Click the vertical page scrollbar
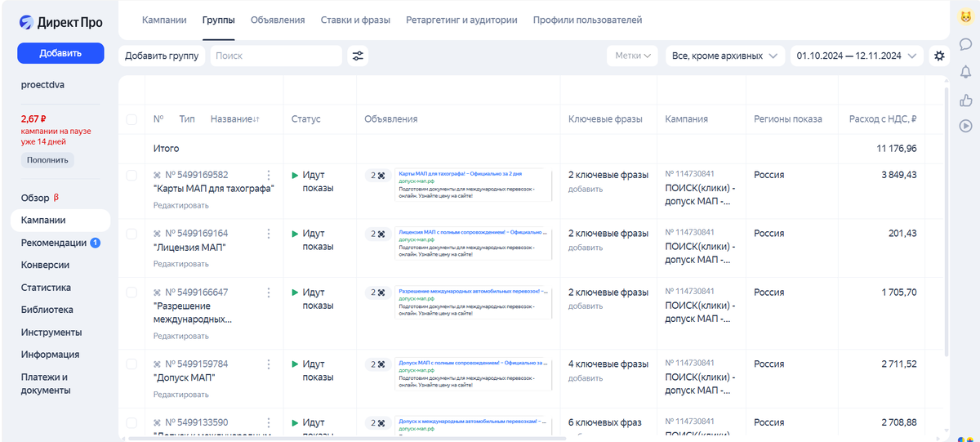 (x=947, y=221)
